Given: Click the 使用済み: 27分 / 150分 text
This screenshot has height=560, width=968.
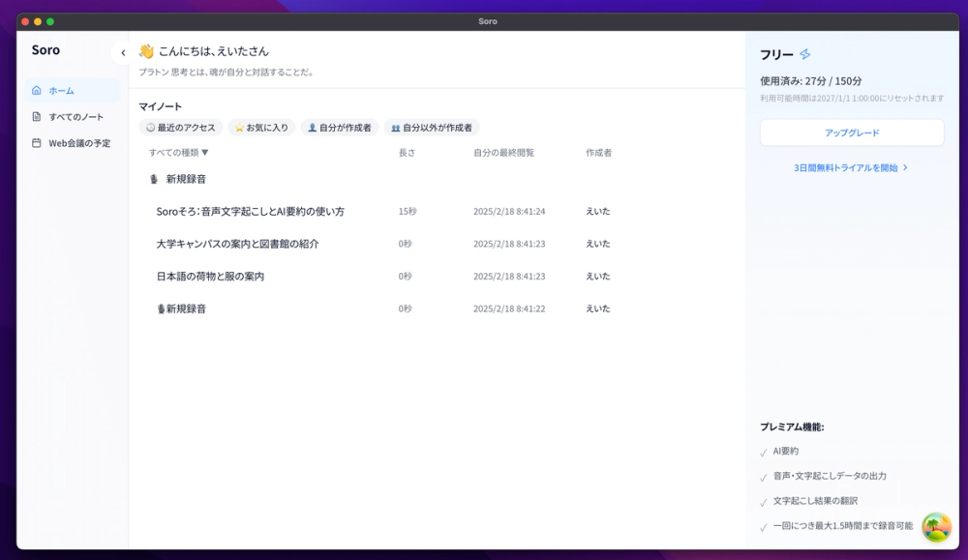Looking at the screenshot, I should (x=810, y=81).
